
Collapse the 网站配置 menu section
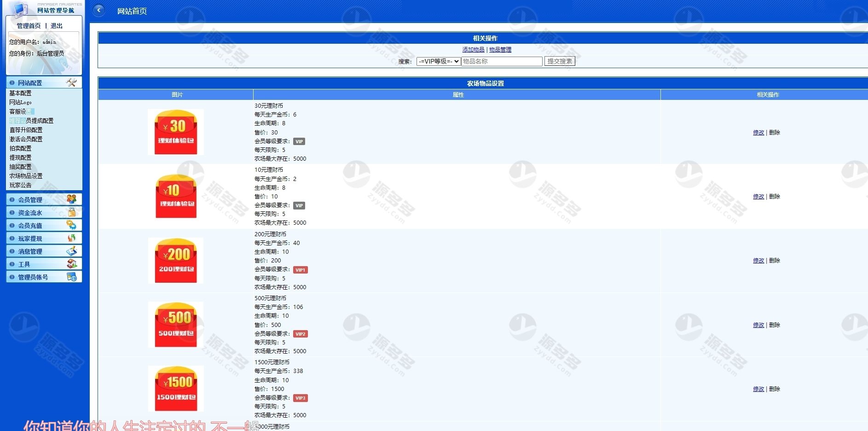[44, 83]
